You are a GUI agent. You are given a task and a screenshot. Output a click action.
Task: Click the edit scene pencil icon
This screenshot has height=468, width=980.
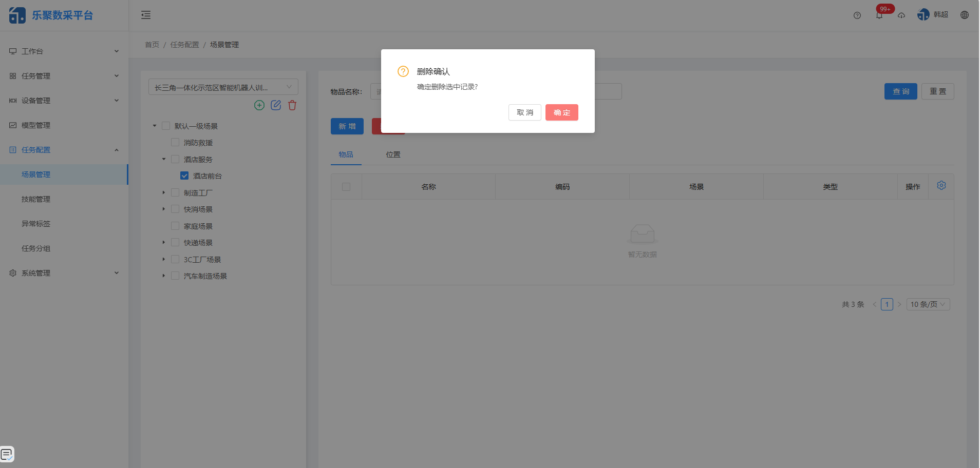coord(276,105)
